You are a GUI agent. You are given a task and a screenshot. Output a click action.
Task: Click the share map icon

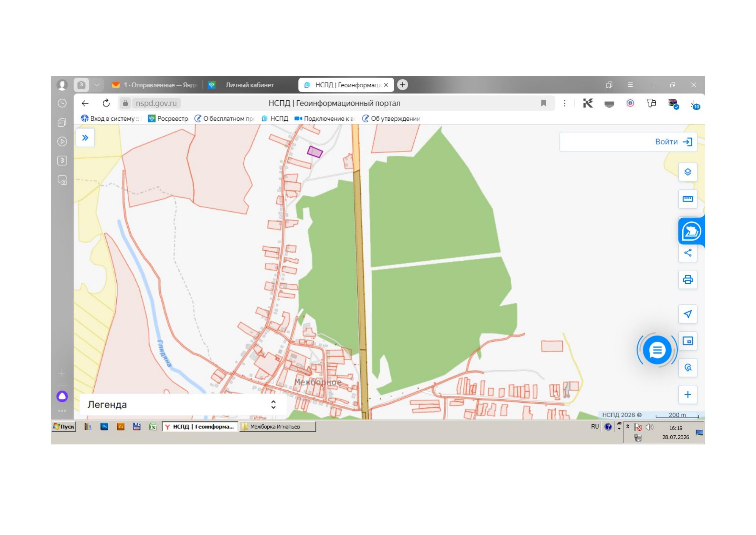687,253
